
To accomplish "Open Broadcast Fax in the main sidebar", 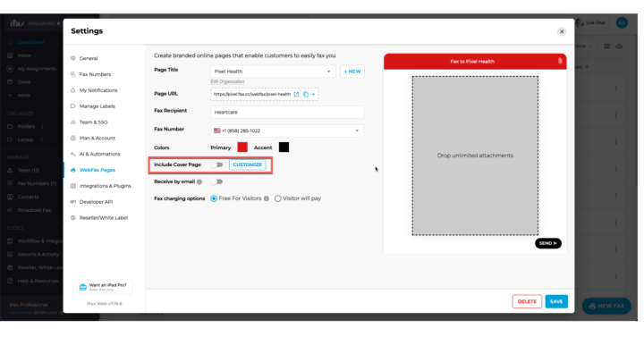I will click(x=34, y=210).
